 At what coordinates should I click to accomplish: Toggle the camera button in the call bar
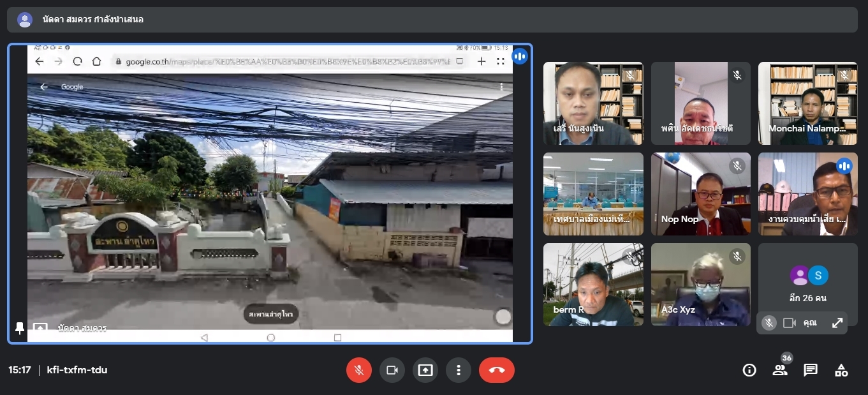[392, 370]
